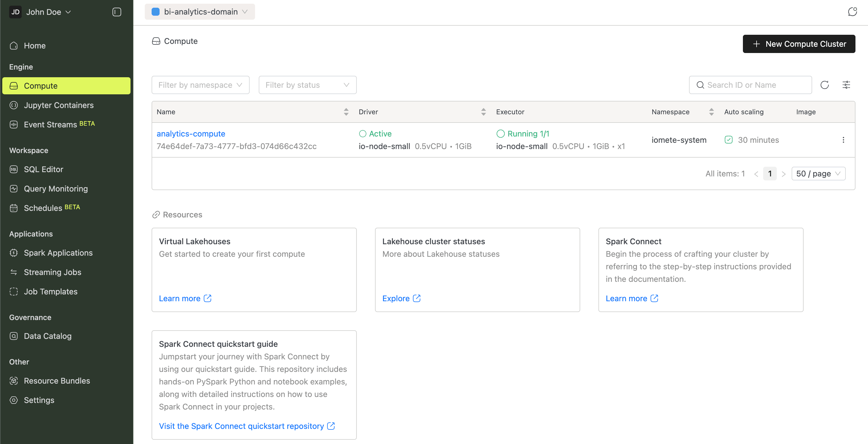The width and height of the screenshot is (868, 444).
Task: Click the New Compute Cluster button
Action: (x=798, y=44)
